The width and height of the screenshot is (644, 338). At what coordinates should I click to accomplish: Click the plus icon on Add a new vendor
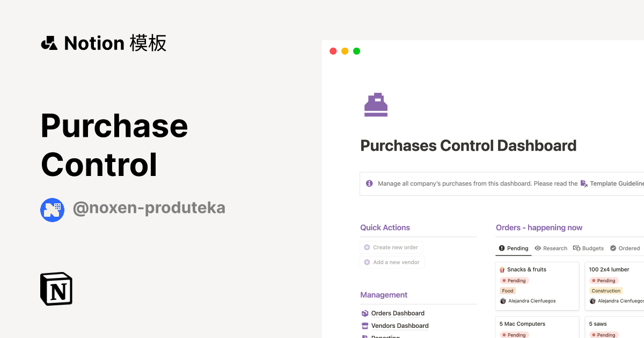pos(367,262)
